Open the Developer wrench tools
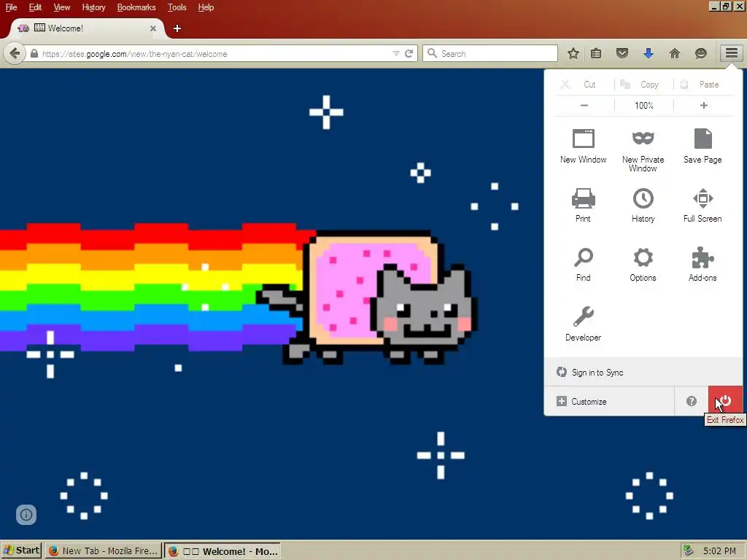 (583, 324)
